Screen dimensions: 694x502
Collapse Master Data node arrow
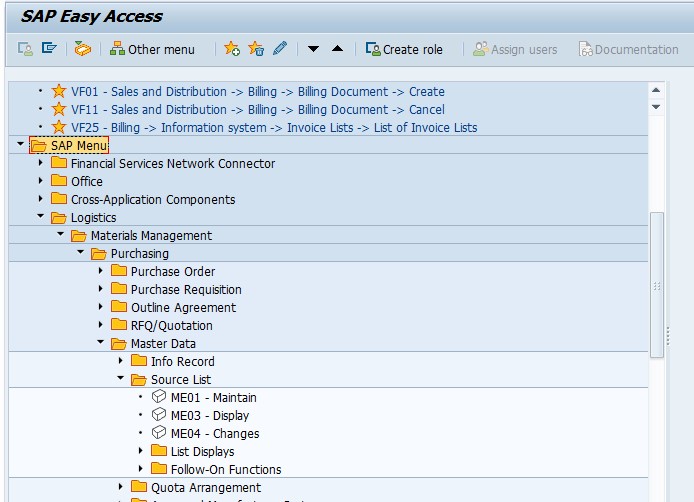coord(100,342)
